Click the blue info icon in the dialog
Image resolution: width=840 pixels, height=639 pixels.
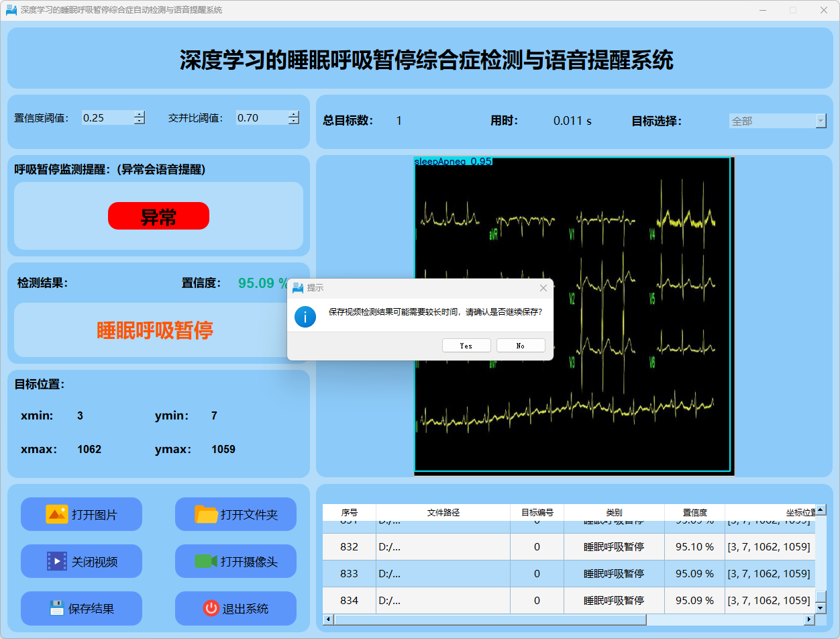[x=305, y=317]
